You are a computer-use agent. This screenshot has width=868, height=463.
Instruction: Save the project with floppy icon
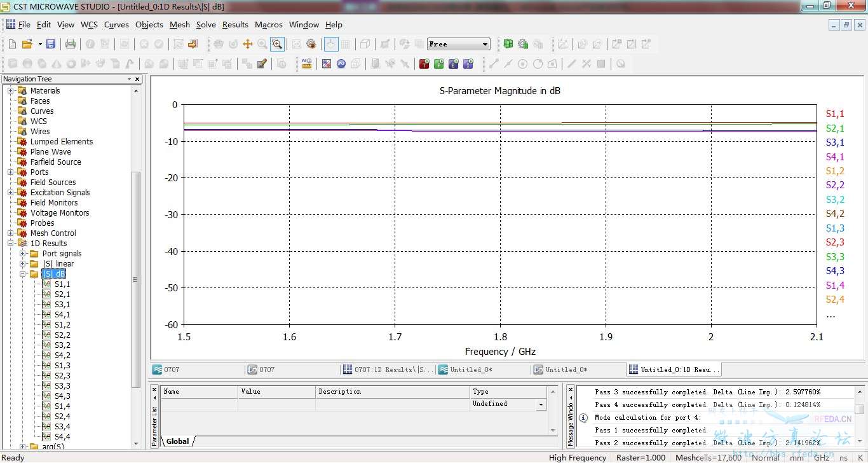click(51, 44)
